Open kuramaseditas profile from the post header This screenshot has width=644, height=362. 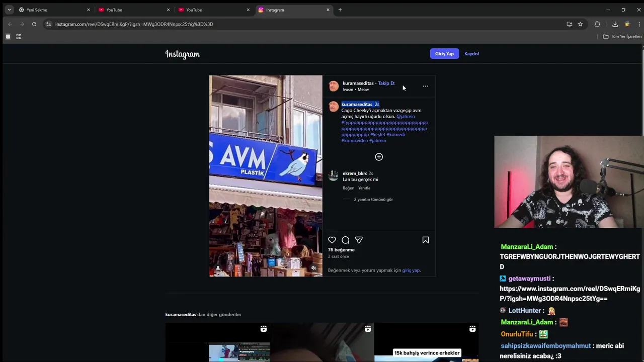pos(358,83)
